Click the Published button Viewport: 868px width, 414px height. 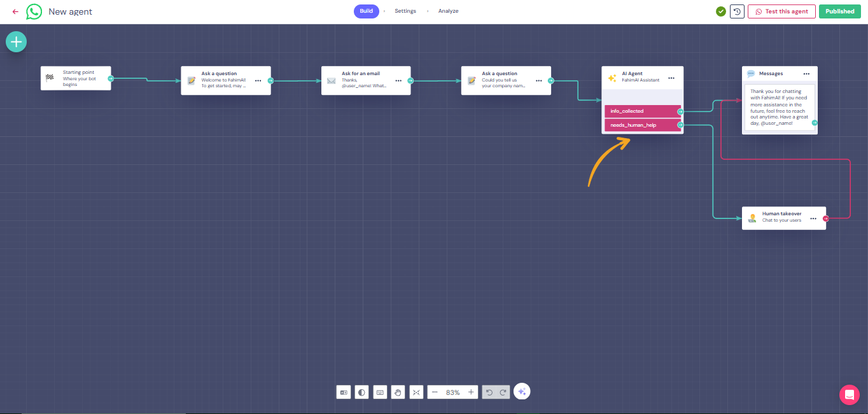point(840,11)
